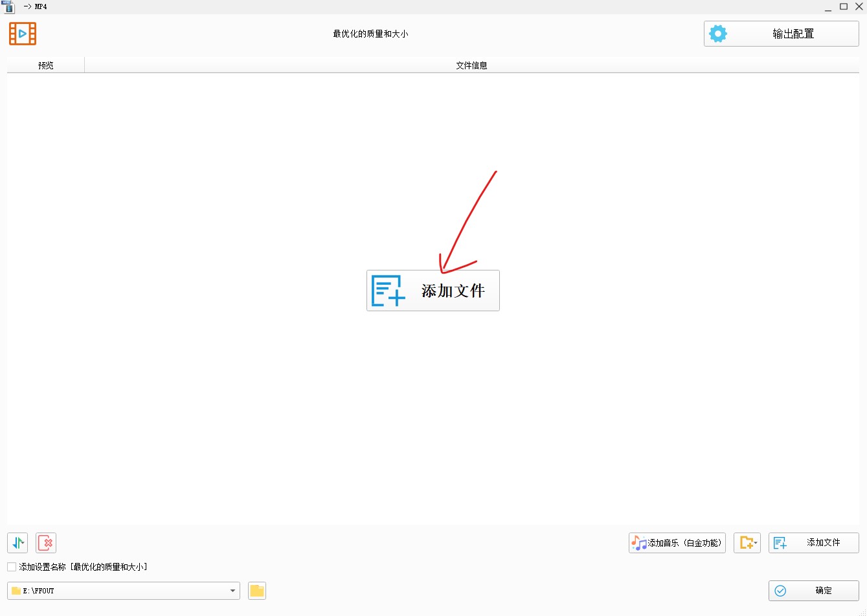Image resolution: width=867 pixels, height=616 pixels.
Task: Minimize the MP4 conversion window
Action: pyautogui.click(x=828, y=6)
